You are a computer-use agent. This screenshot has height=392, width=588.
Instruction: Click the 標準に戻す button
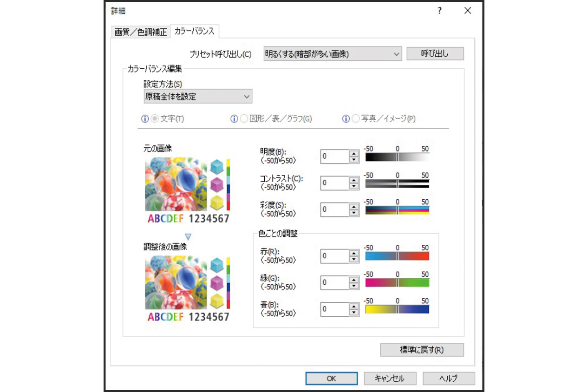pos(421,350)
